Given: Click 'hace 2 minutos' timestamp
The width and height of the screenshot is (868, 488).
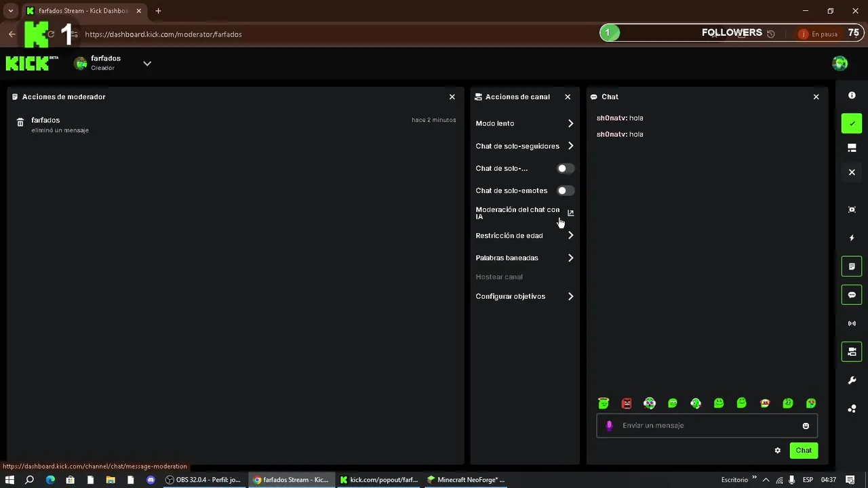Looking at the screenshot, I should (x=433, y=120).
